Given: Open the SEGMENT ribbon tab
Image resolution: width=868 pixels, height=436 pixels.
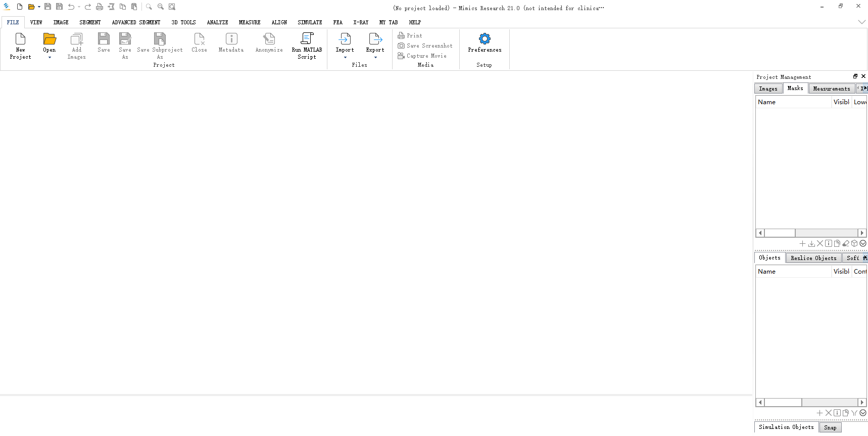Looking at the screenshot, I should tap(90, 22).
